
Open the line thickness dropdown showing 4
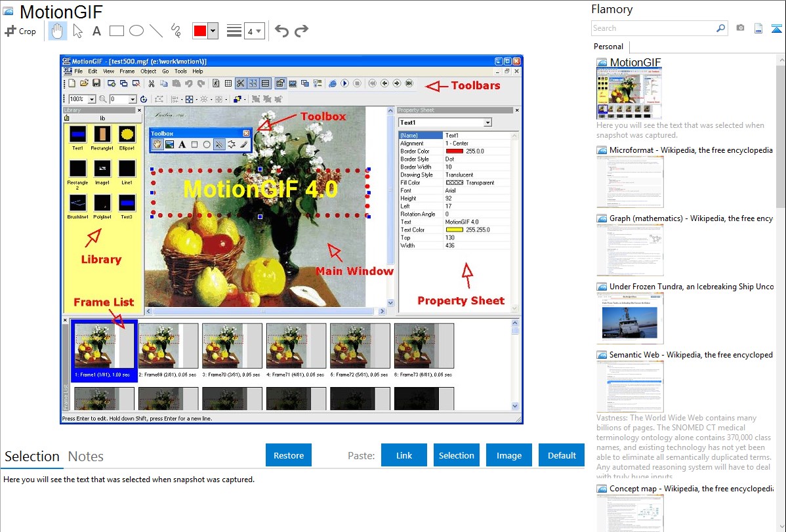coord(254,31)
